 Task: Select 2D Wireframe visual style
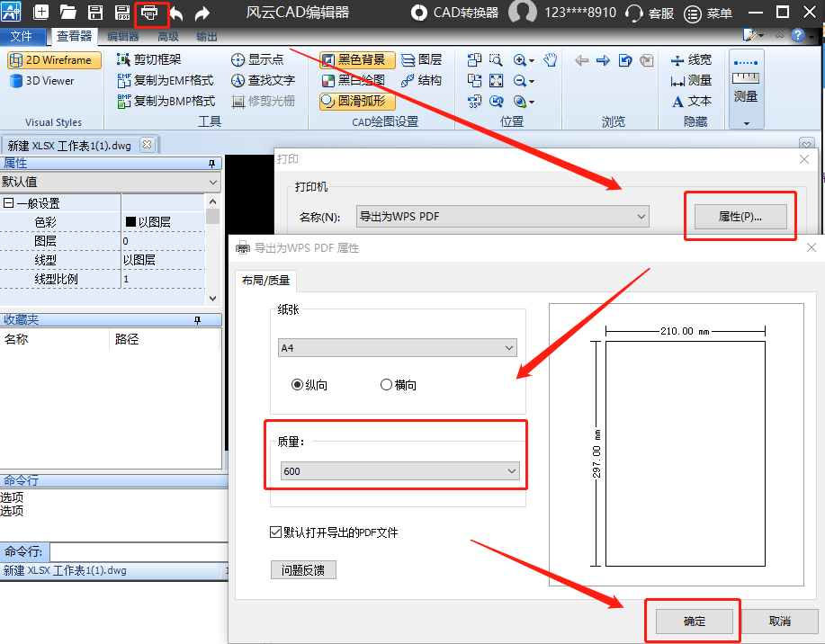click(x=54, y=60)
